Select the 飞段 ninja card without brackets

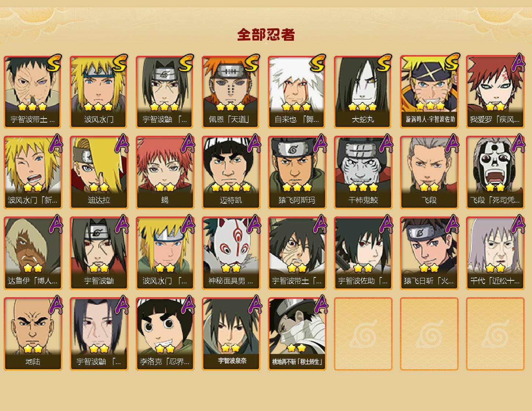point(429,172)
